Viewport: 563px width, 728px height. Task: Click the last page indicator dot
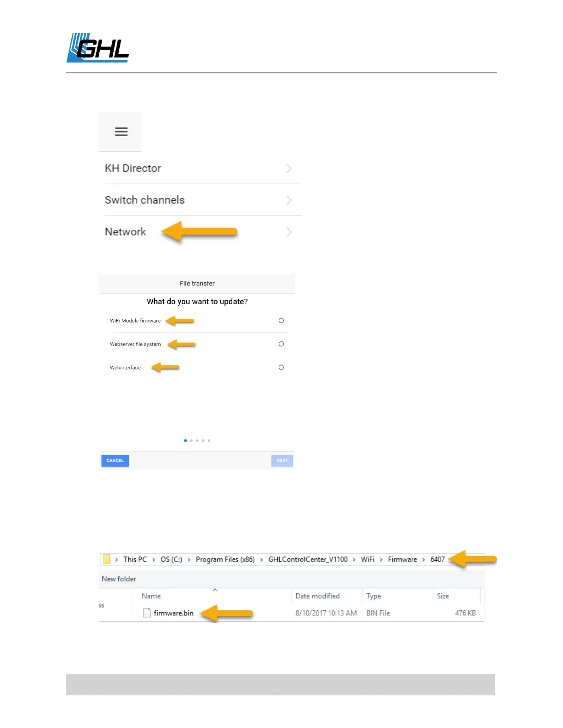coord(209,440)
